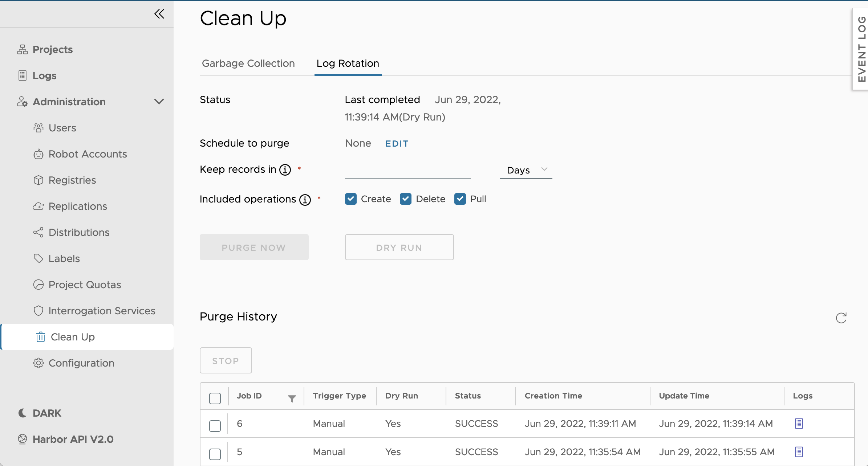Show info tooltip for Keep records in
This screenshot has height=466, width=868.
click(x=285, y=169)
